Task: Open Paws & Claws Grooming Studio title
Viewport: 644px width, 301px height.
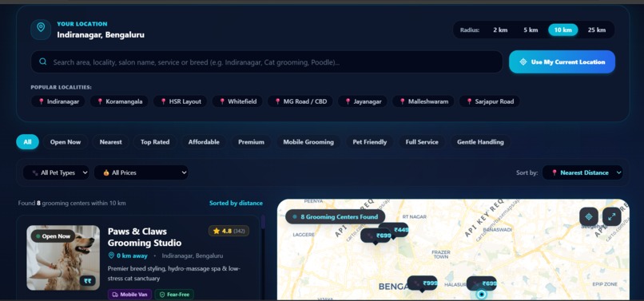Action: point(145,237)
